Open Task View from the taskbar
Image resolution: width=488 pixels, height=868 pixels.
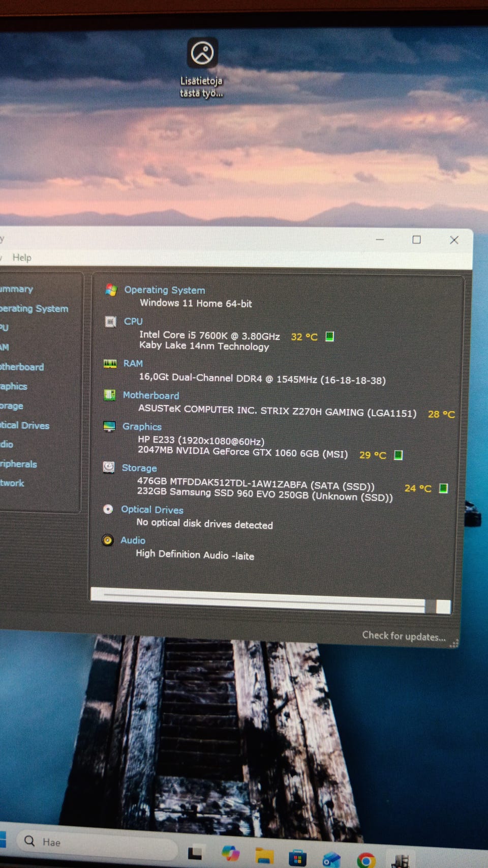tap(195, 853)
